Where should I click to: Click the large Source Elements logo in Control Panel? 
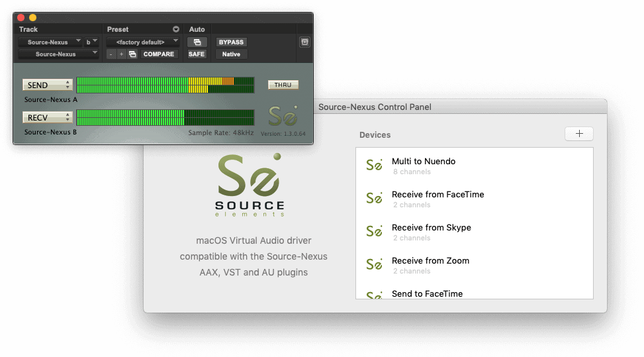(x=250, y=185)
